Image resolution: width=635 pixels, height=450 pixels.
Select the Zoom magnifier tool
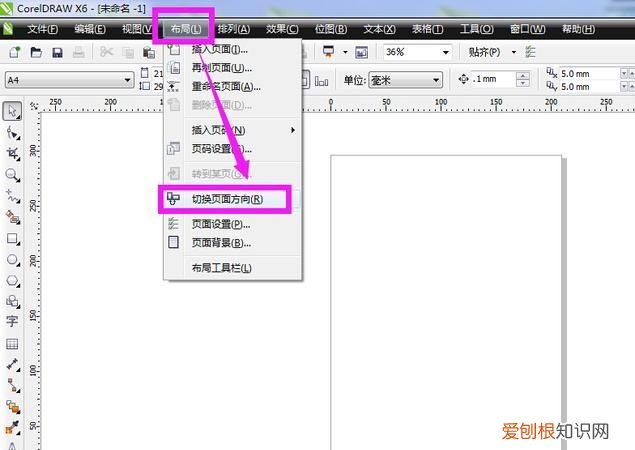pyautogui.click(x=12, y=175)
